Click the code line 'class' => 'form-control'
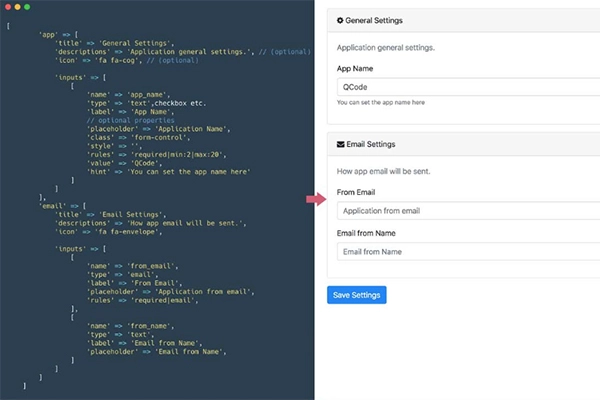This screenshot has width=600, height=400. pos(139,137)
